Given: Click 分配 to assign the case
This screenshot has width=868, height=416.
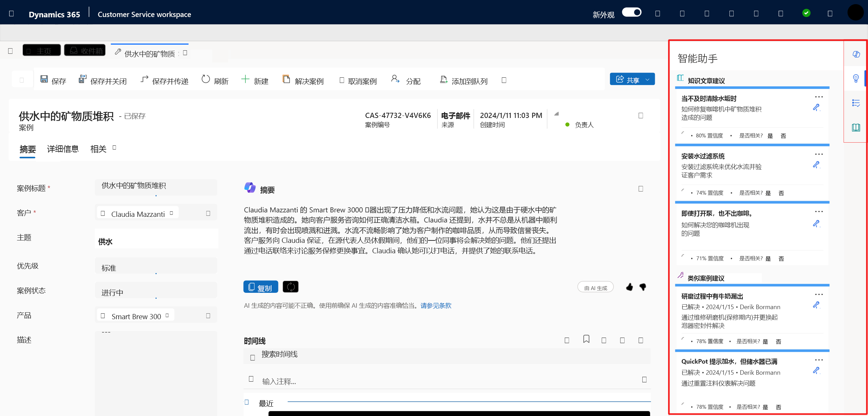Looking at the screenshot, I should (406, 80).
